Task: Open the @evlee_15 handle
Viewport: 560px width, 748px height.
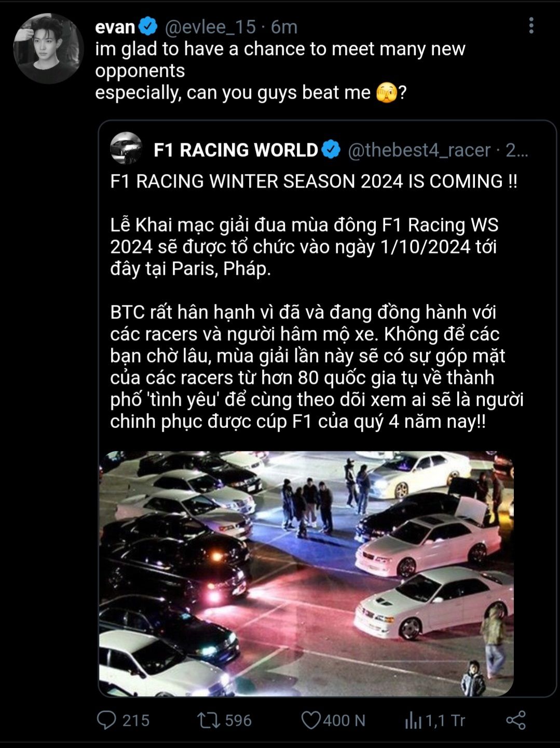Action: tap(210, 26)
